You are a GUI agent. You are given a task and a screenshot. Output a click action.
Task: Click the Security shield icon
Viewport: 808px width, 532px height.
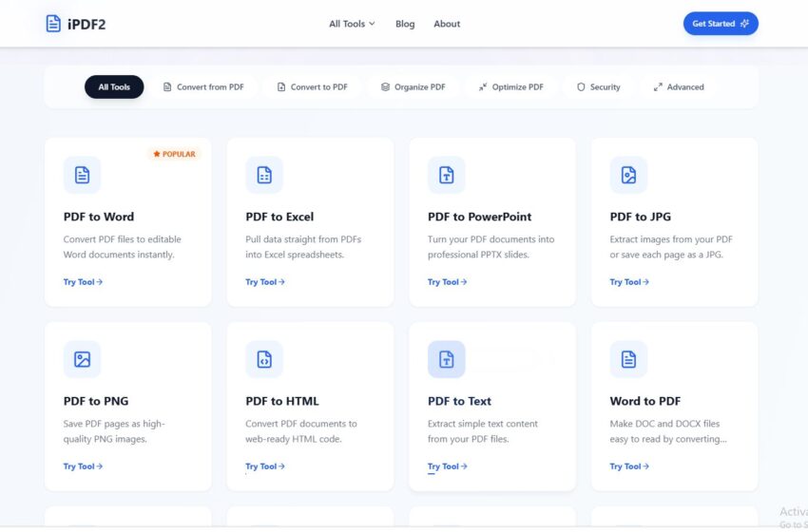click(581, 87)
